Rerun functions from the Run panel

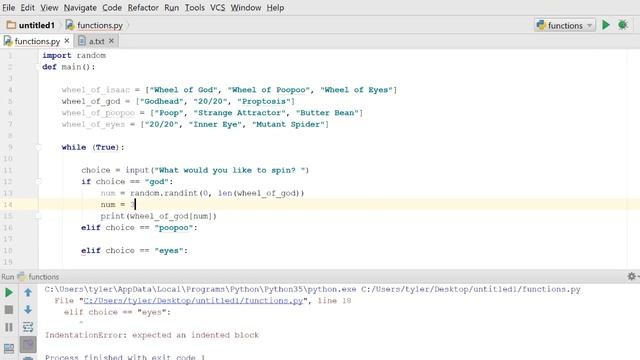click(x=9, y=293)
